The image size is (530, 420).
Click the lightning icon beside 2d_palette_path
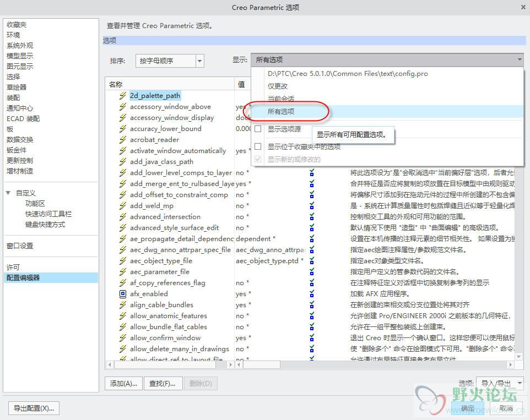point(123,96)
